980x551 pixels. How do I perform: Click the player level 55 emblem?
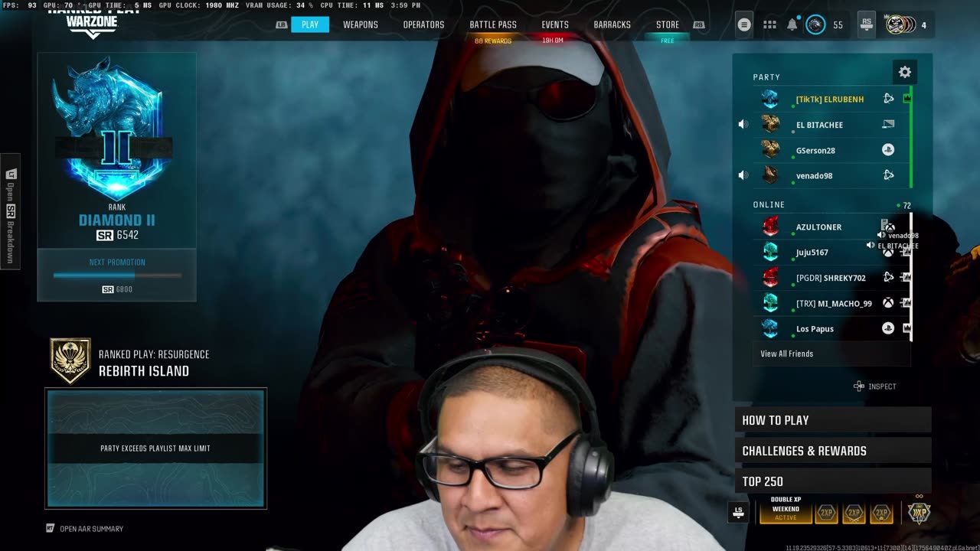tap(816, 24)
